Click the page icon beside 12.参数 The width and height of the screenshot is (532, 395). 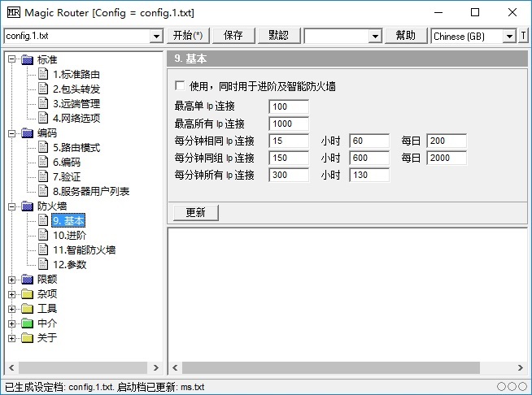[x=43, y=264]
